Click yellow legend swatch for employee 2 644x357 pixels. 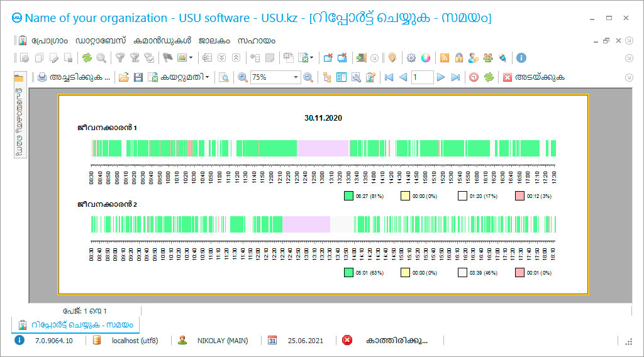pos(406,273)
